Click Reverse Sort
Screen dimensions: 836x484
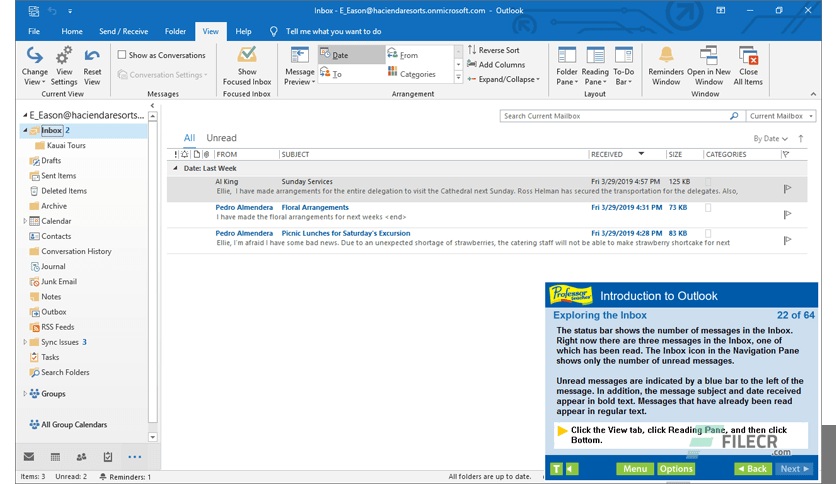(x=493, y=50)
